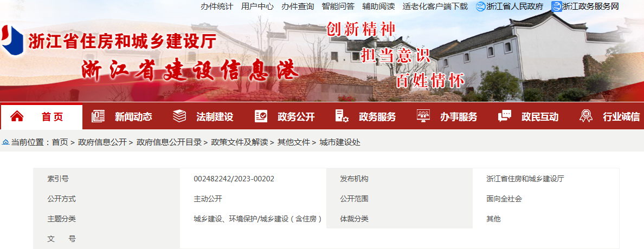Click the 浙江省住房和城乡建设厅 table value
The image size is (644, 249).
click(x=525, y=179)
